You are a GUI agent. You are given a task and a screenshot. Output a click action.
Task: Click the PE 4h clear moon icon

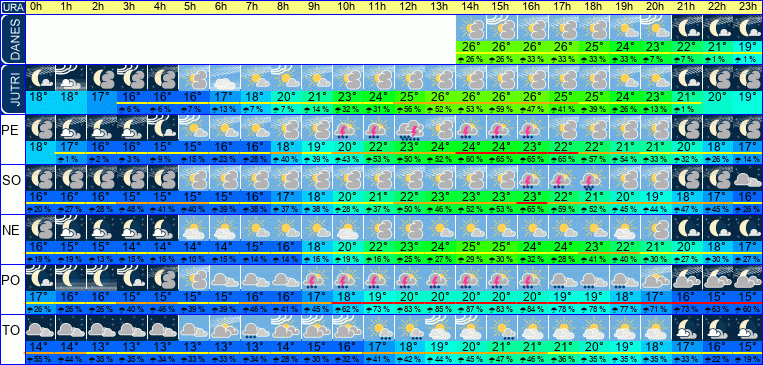click(x=163, y=128)
